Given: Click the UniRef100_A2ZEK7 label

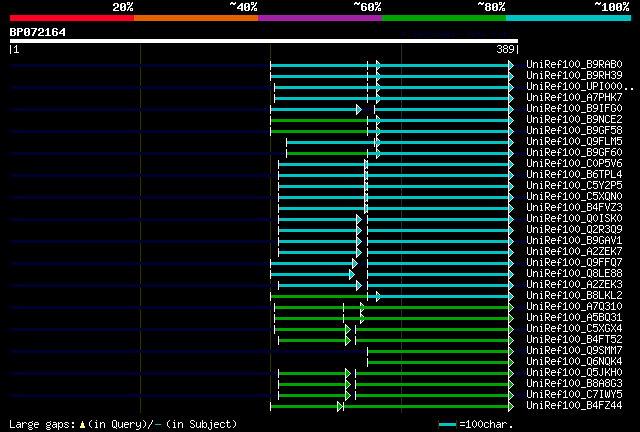Looking at the screenshot, I should [x=574, y=252].
